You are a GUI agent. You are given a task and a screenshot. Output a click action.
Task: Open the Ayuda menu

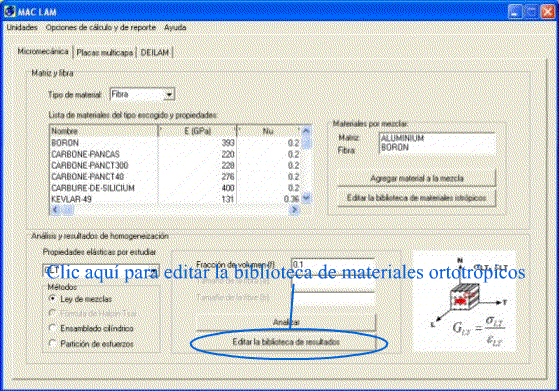tap(175, 27)
